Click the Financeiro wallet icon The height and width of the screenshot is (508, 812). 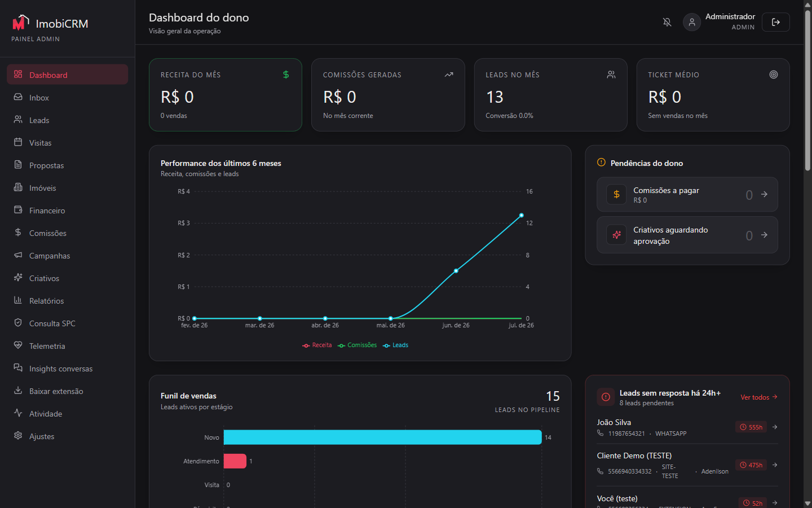pyautogui.click(x=18, y=210)
